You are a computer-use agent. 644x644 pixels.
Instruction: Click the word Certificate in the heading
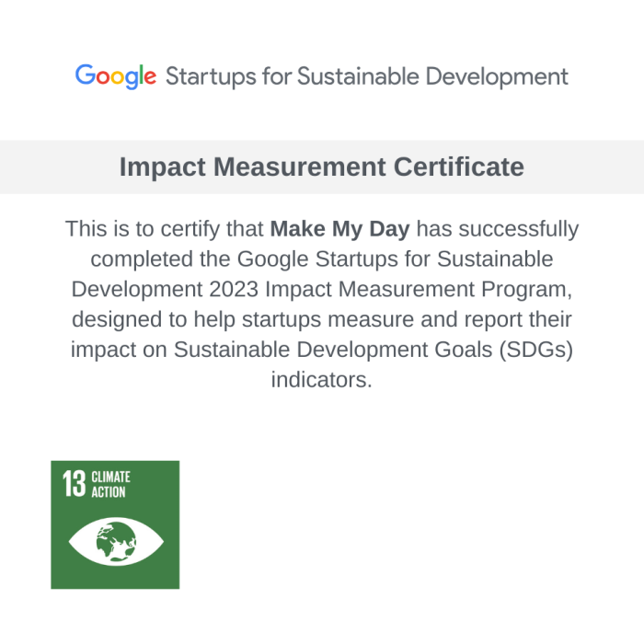459,167
